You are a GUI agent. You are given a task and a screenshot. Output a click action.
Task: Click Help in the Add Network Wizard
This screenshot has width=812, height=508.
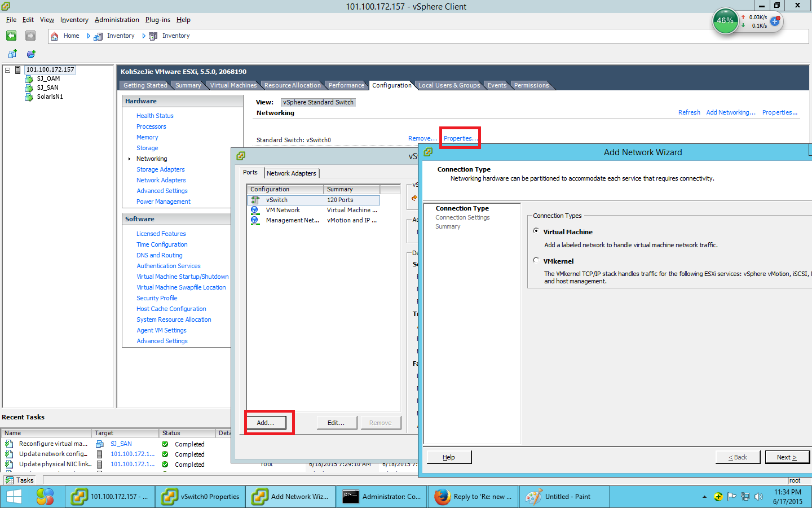(x=449, y=457)
